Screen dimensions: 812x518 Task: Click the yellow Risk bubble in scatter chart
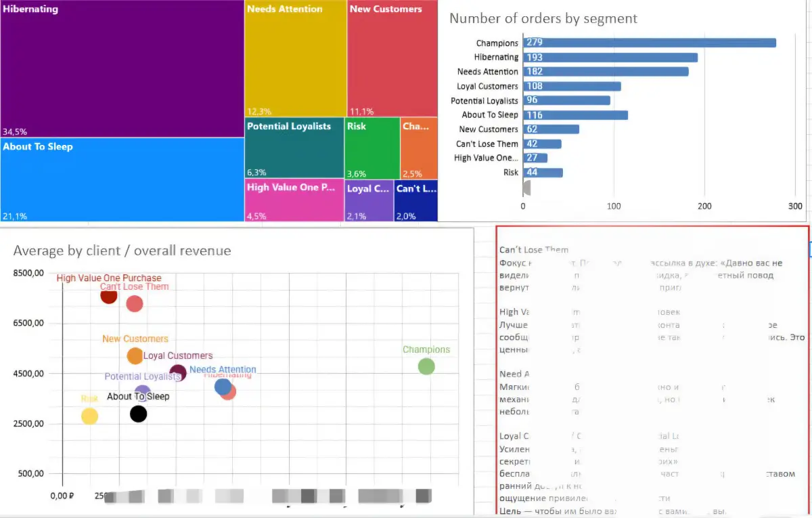(89, 416)
